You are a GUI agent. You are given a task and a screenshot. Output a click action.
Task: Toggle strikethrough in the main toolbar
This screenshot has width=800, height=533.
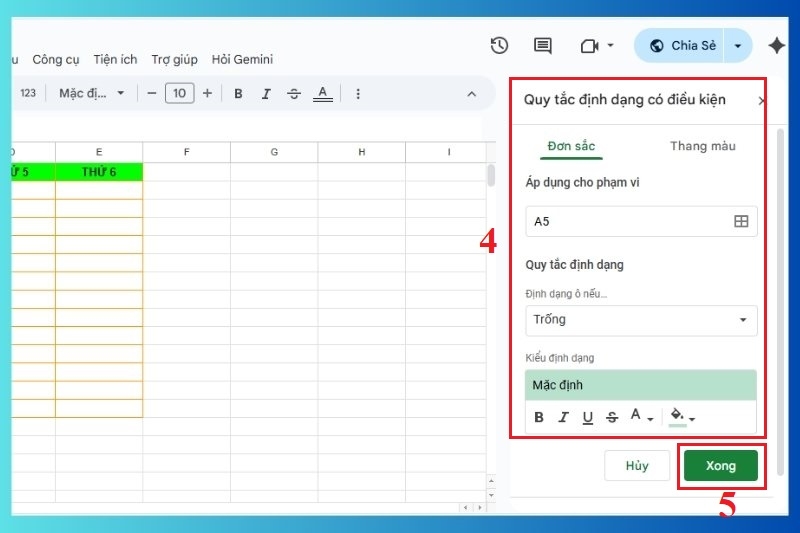(x=294, y=94)
